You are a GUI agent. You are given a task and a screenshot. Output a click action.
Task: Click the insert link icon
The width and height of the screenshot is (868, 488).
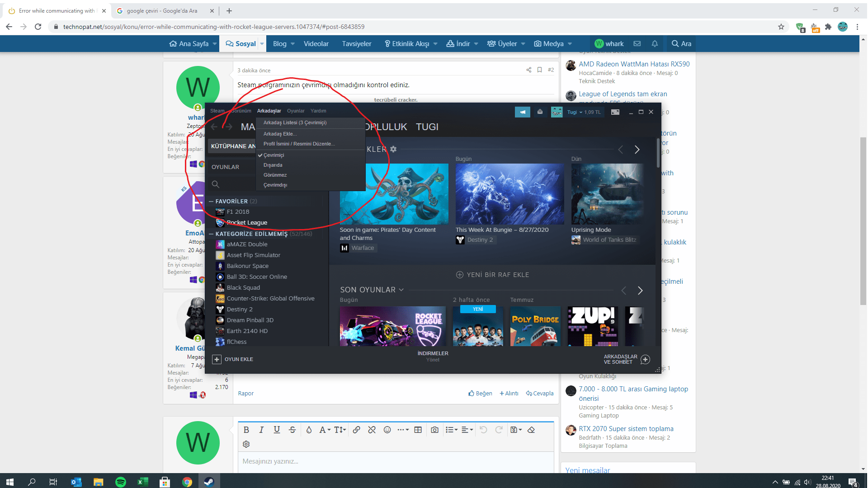(x=356, y=430)
